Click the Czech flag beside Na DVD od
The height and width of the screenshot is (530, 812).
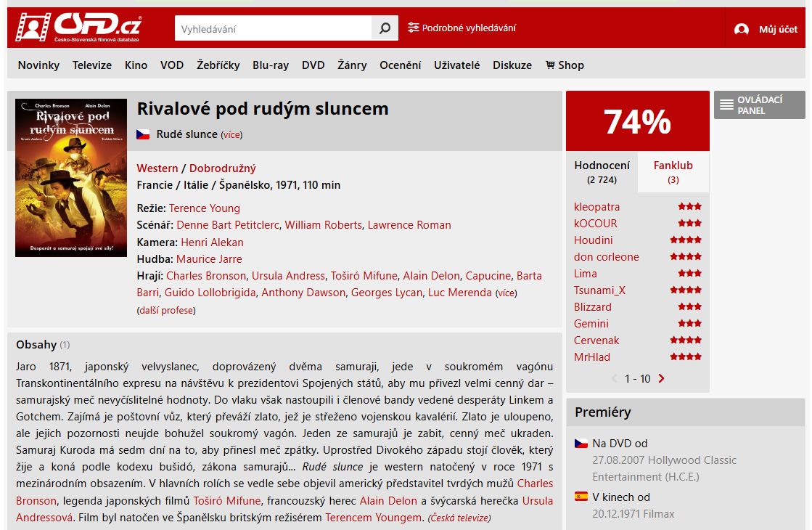pos(581,444)
